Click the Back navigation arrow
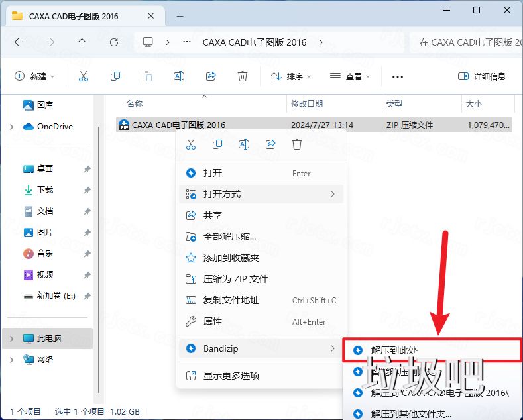 click(x=19, y=42)
